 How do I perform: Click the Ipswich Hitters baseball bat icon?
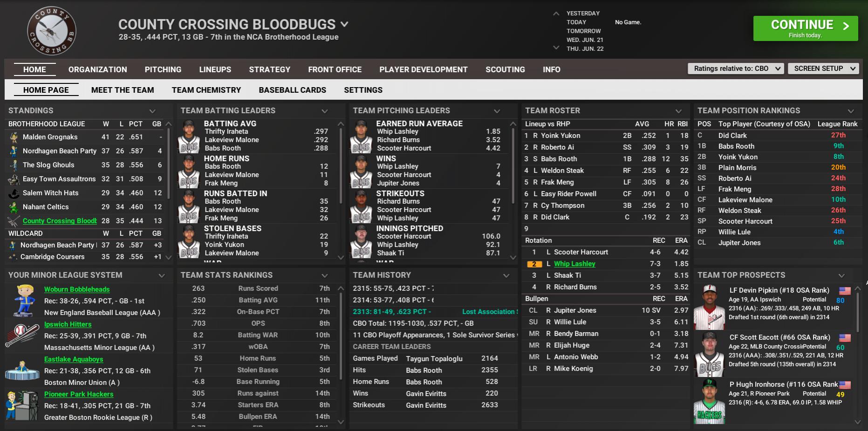coord(22,335)
